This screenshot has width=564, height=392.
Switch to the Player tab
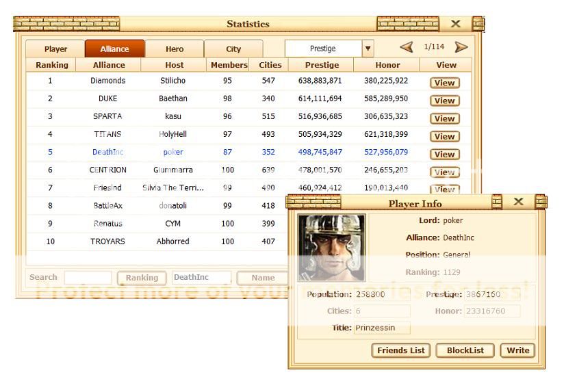[x=55, y=49]
